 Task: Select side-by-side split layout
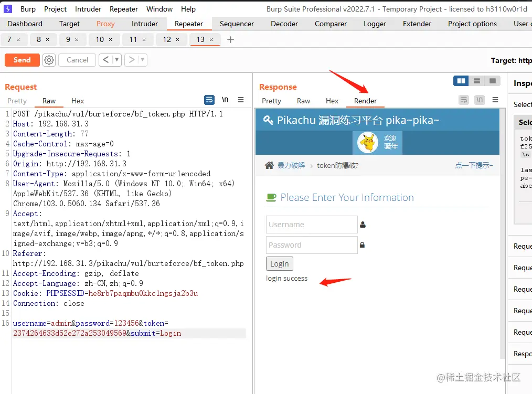[x=461, y=81]
